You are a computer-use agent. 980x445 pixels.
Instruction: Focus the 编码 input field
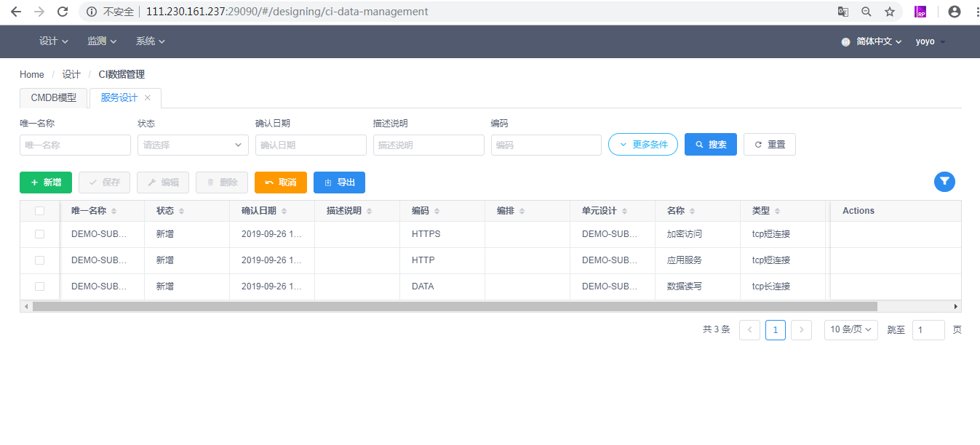click(x=546, y=145)
